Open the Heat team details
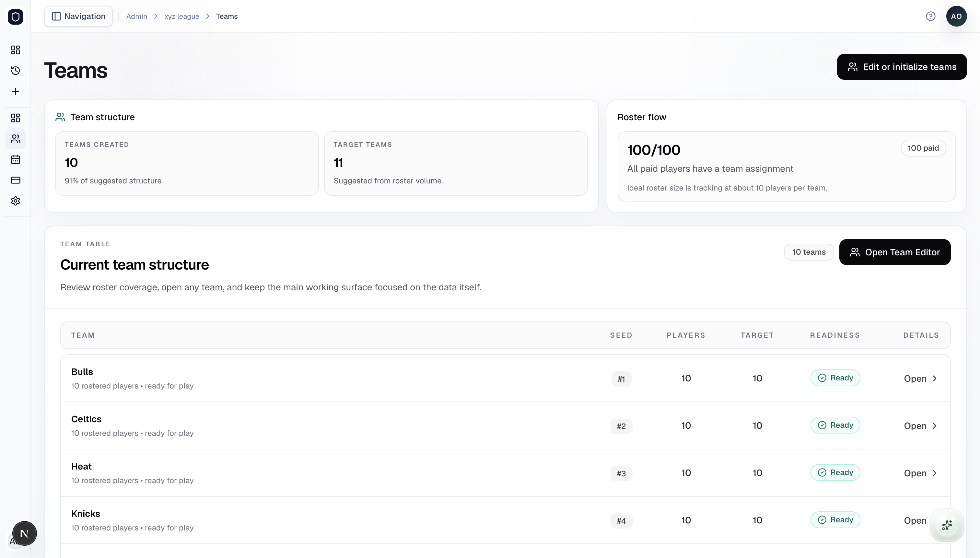The height and width of the screenshot is (558, 980). pyautogui.click(x=920, y=473)
